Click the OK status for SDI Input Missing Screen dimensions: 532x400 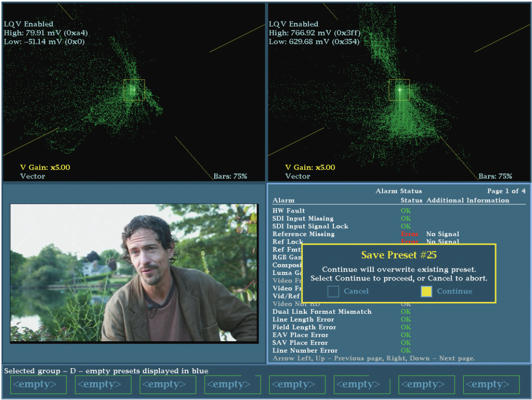pyautogui.click(x=406, y=219)
